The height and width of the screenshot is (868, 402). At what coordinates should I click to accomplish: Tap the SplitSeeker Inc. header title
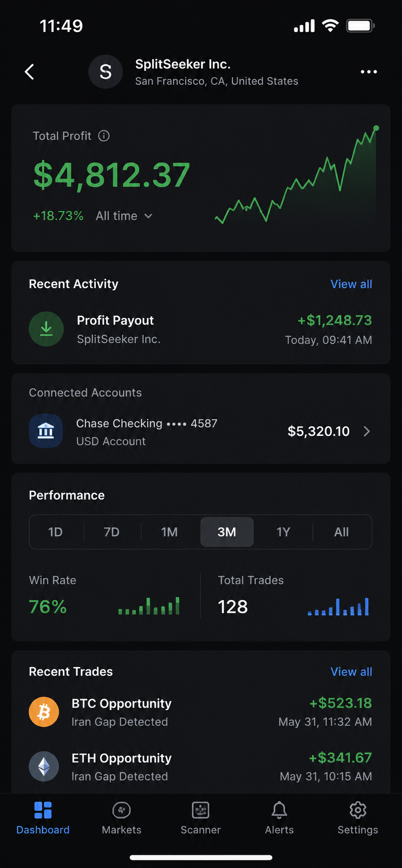click(183, 64)
